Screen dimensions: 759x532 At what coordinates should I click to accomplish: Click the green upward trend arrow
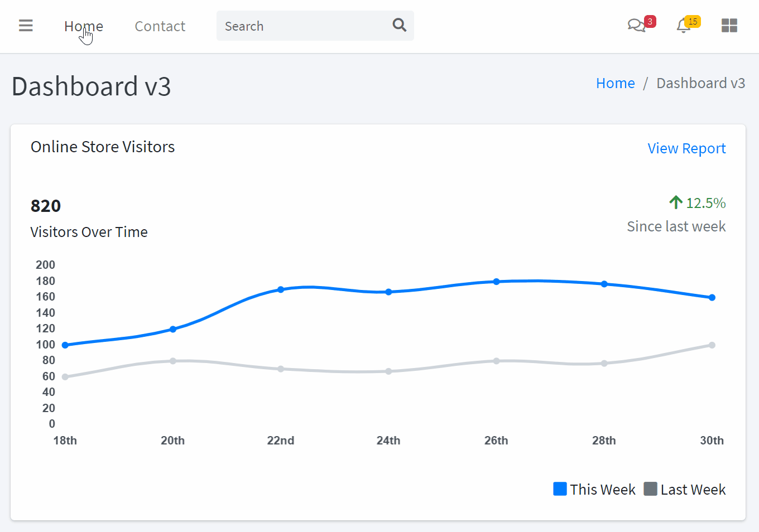point(676,202)
